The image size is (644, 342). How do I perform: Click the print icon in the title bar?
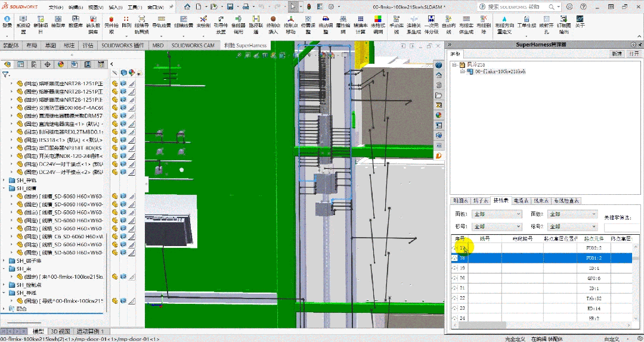click(x=246, y=7)
